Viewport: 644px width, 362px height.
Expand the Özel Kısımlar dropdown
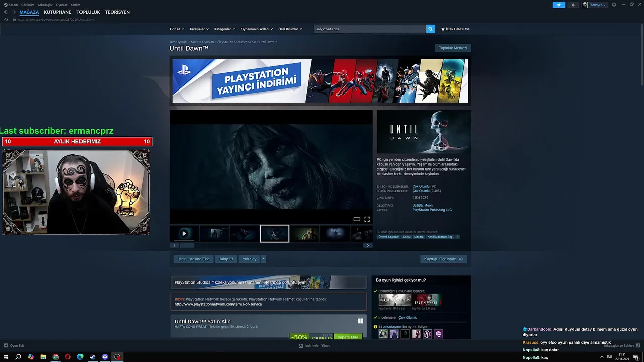click(290, 29)
